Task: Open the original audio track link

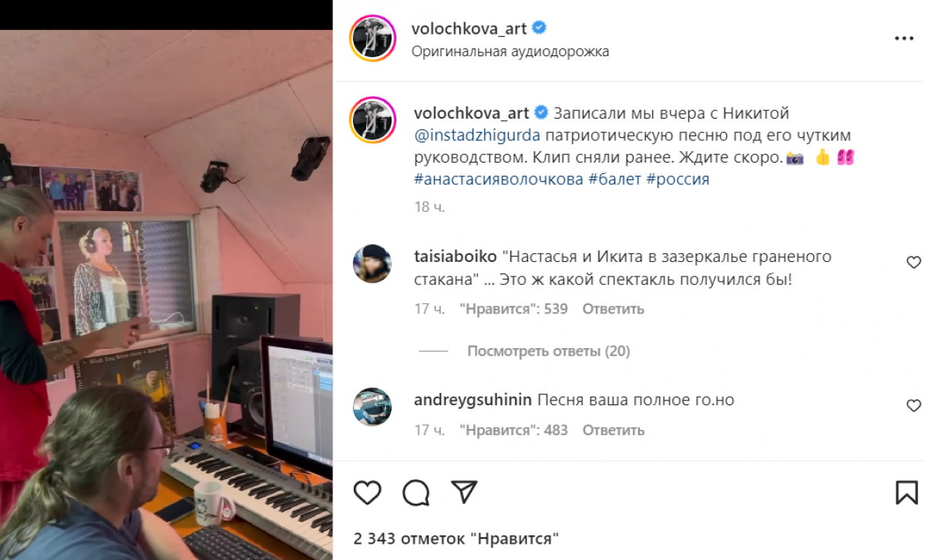Action: coord(510,52)
